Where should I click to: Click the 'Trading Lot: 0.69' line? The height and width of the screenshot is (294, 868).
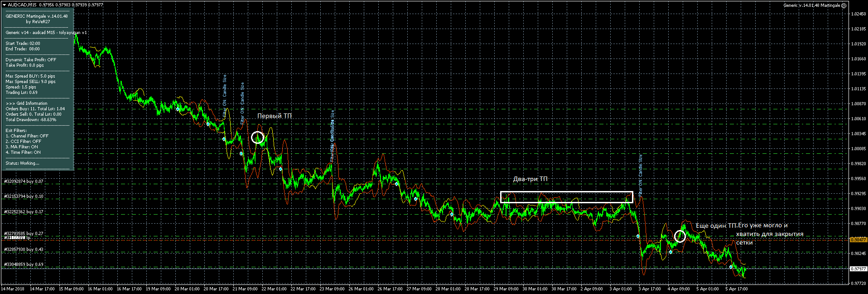[x=22, y=93]
